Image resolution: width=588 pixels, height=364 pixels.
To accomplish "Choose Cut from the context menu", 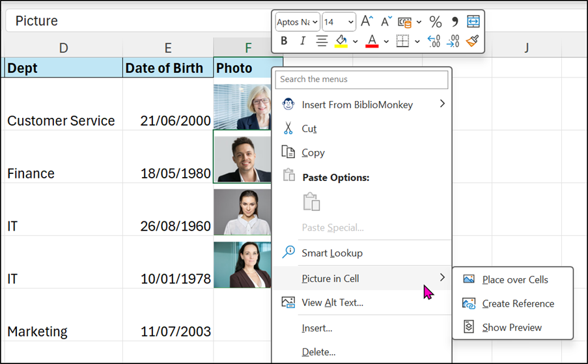I will (x=309, y=129).
